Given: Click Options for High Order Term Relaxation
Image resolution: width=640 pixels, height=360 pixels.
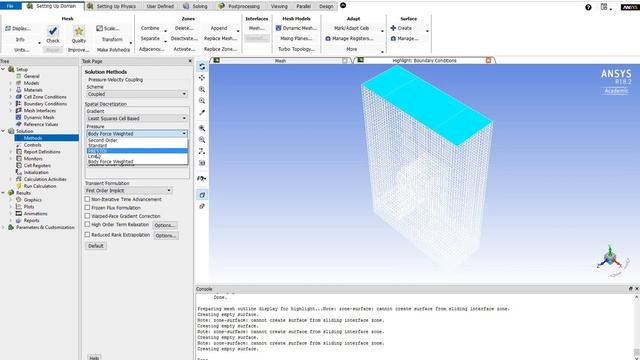Looking at the screenshot, I should 165,225.
